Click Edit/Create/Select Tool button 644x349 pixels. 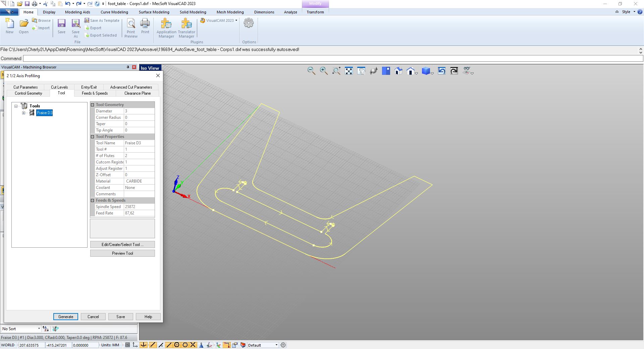coord(122,245)
